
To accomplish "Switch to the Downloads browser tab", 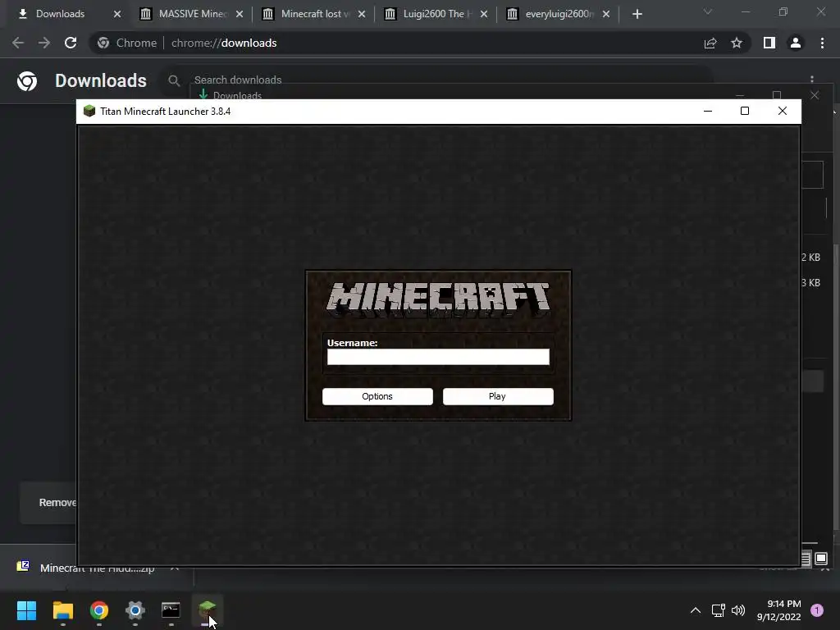I will click(60, 14).
